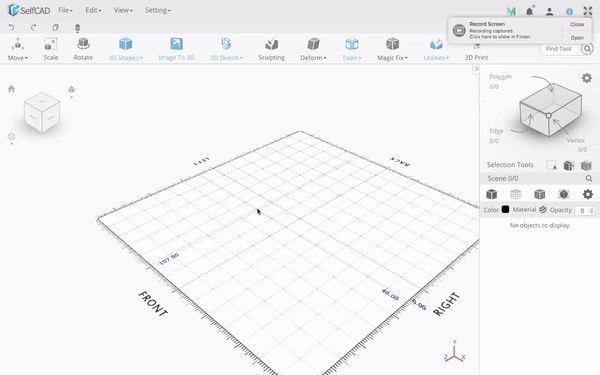Expand the 3D Shapes dropdown
Image resolution: width=600 pixels, height=375 pixels.
(x=126, y=49)
